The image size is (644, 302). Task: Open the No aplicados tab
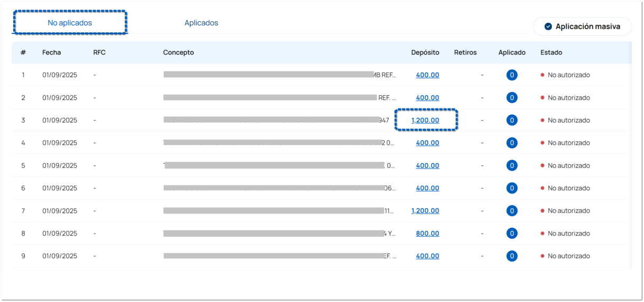coord(70,23)
